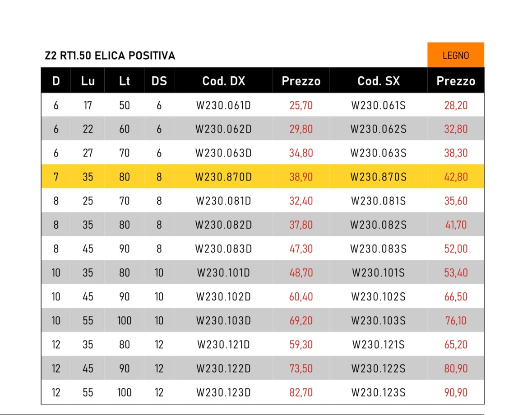Select the price 47,30
Image resolution: width=532 pixels, height=415 pixels.
[x=301, y=249]
